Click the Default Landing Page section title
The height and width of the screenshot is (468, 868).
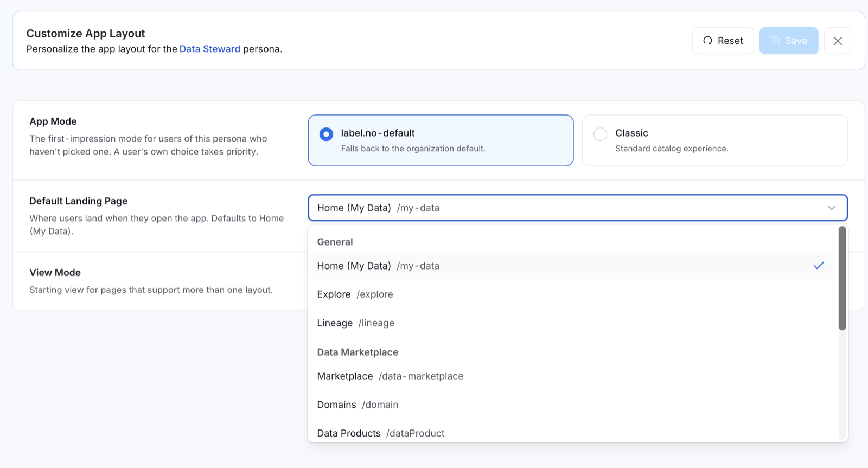(x=79, y=201)
